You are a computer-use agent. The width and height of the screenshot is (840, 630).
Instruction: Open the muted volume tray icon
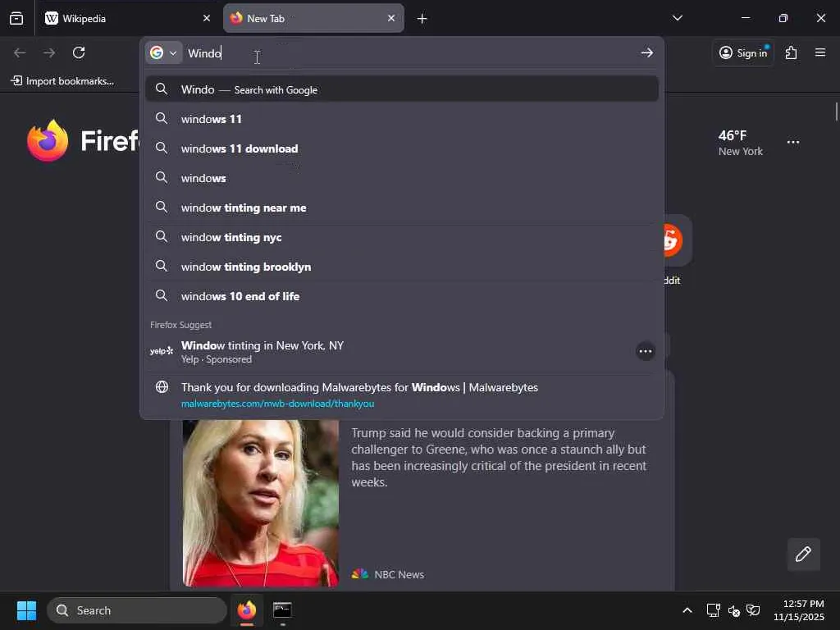(x=734, y=610)
